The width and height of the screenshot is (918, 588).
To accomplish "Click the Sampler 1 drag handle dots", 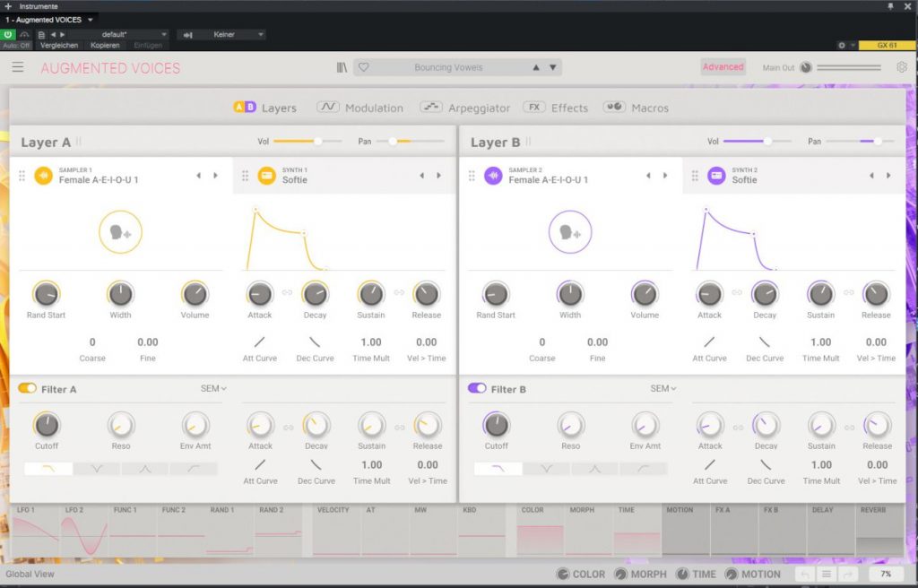I will (22, 176).
